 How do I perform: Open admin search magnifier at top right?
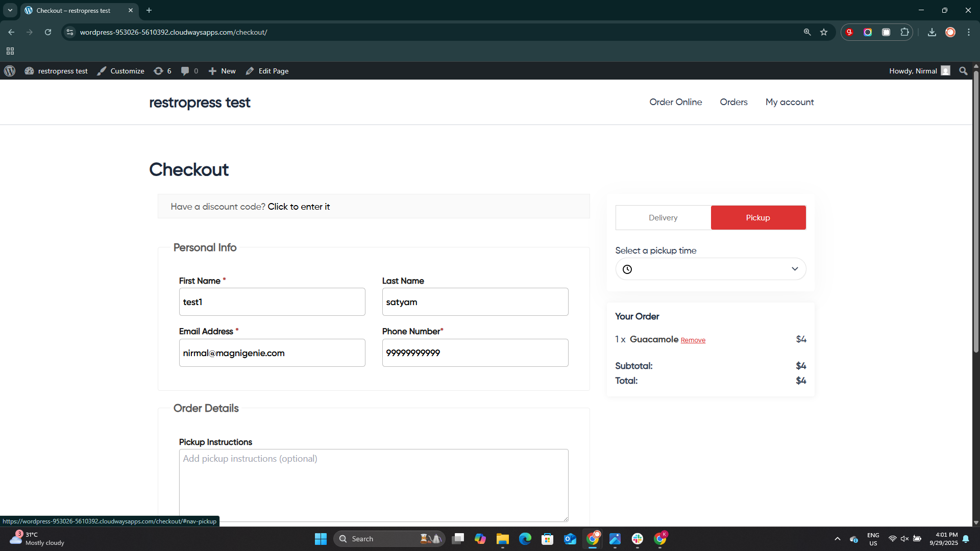click(x=963, y=71)
